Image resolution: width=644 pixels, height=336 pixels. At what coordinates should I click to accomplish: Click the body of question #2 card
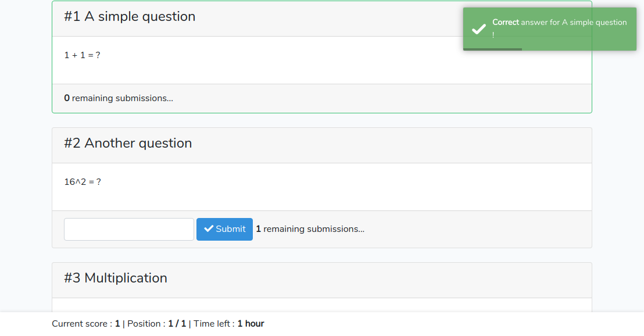[322, 187]
